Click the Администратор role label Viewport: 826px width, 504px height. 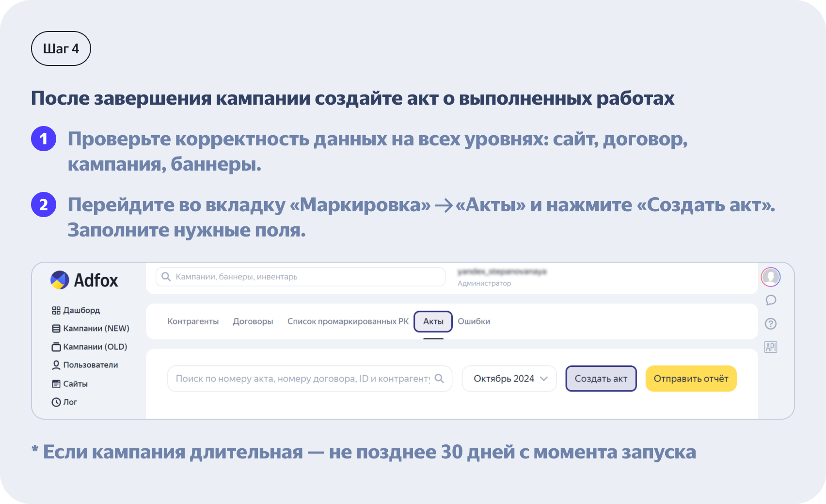click(484, 283)
